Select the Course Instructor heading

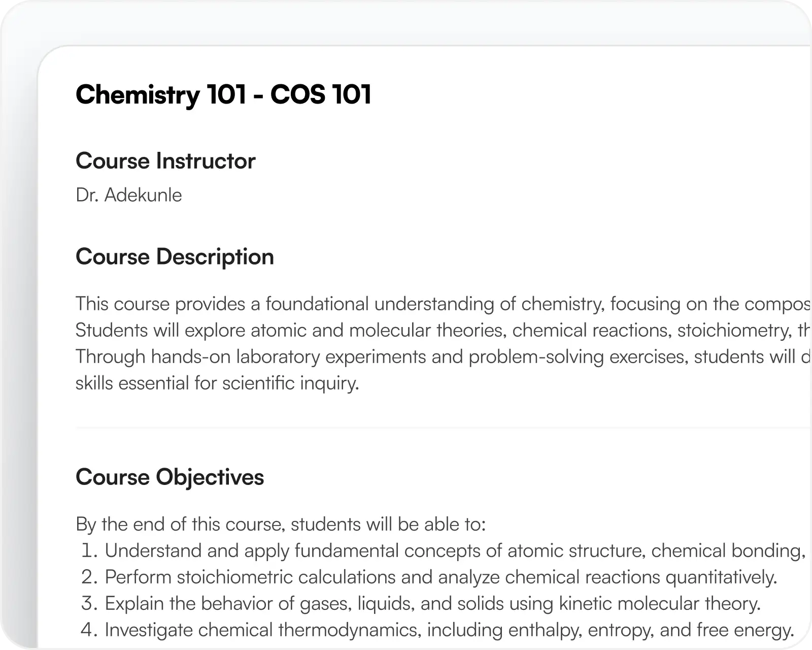coord(165,161)
